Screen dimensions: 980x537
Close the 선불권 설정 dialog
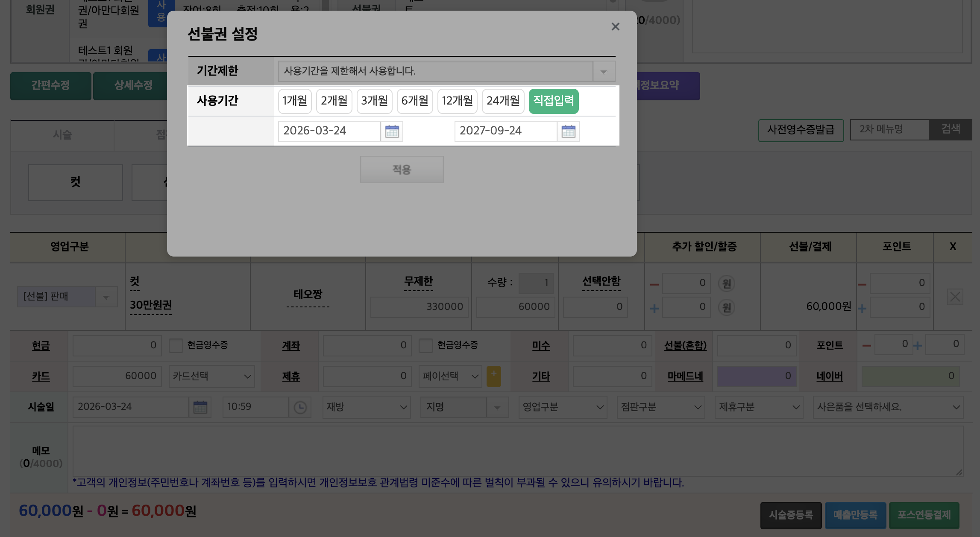click(615, 27)
